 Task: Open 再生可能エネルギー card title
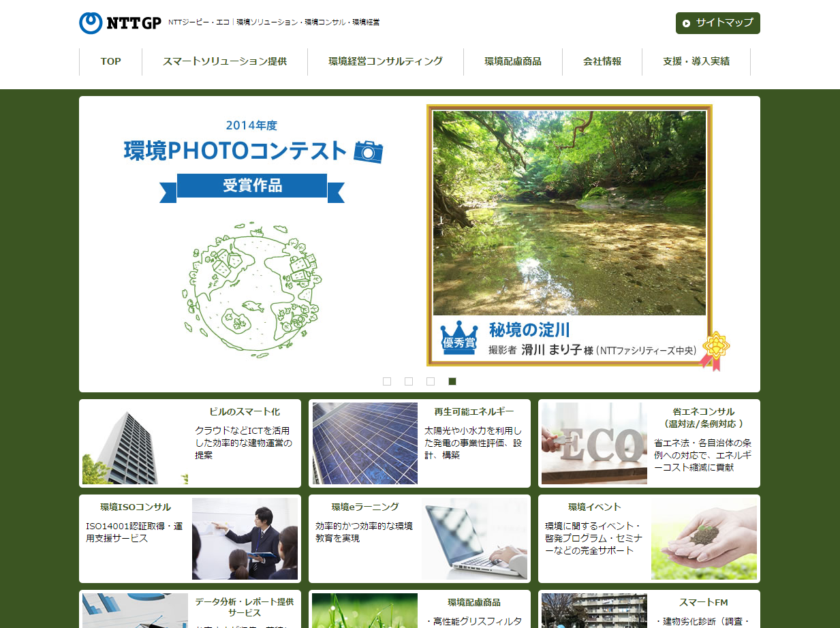coord(474,411)
